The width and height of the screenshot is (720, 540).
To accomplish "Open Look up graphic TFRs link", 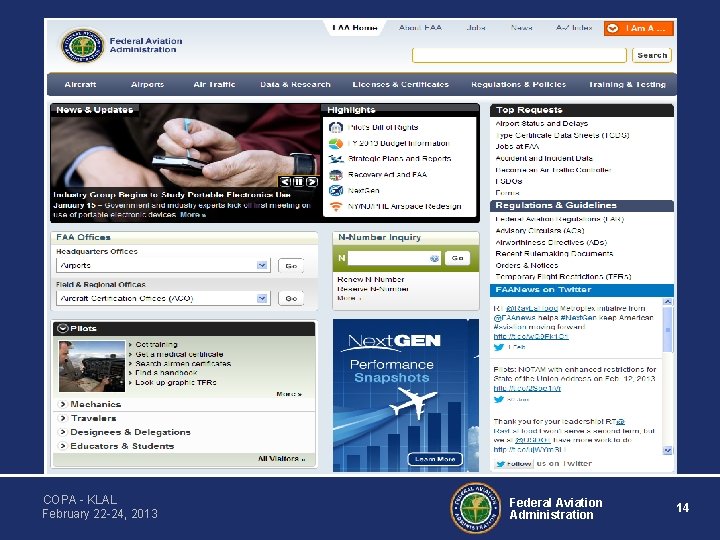I will [175, 382].
